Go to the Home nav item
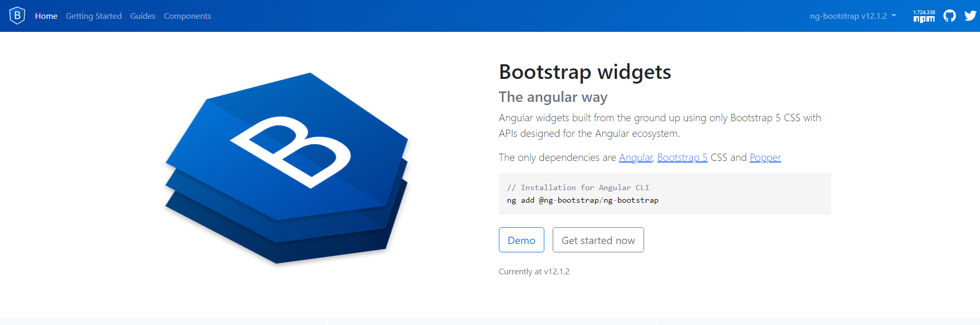Viewport: 980px width, 325px height. pos(46,16)
